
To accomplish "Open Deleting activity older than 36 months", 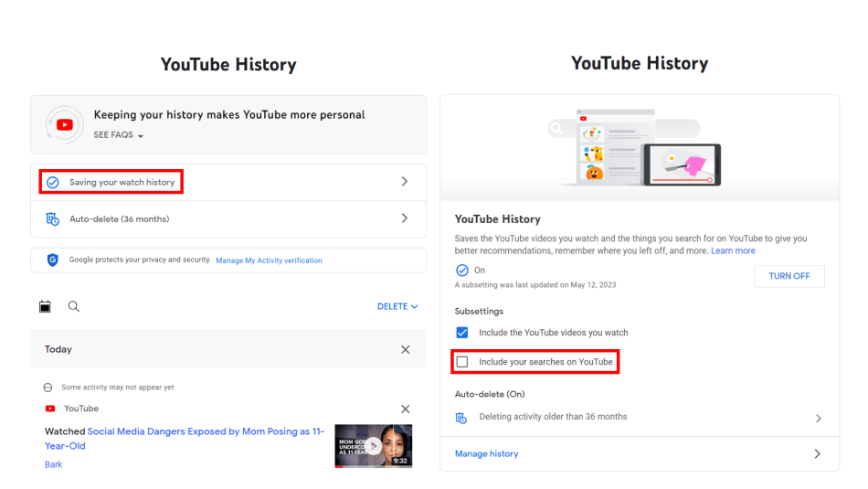I will (640, 418).
